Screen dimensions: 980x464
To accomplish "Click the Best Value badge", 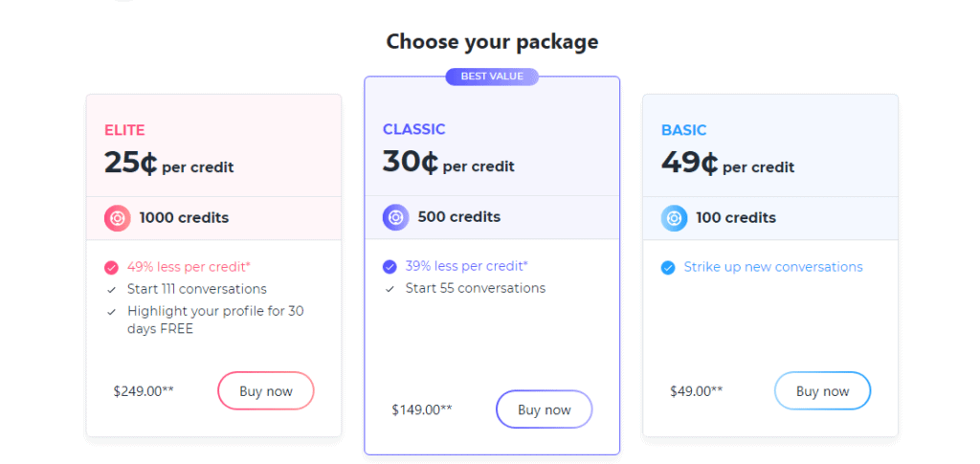I will click(x=492, y=77).
